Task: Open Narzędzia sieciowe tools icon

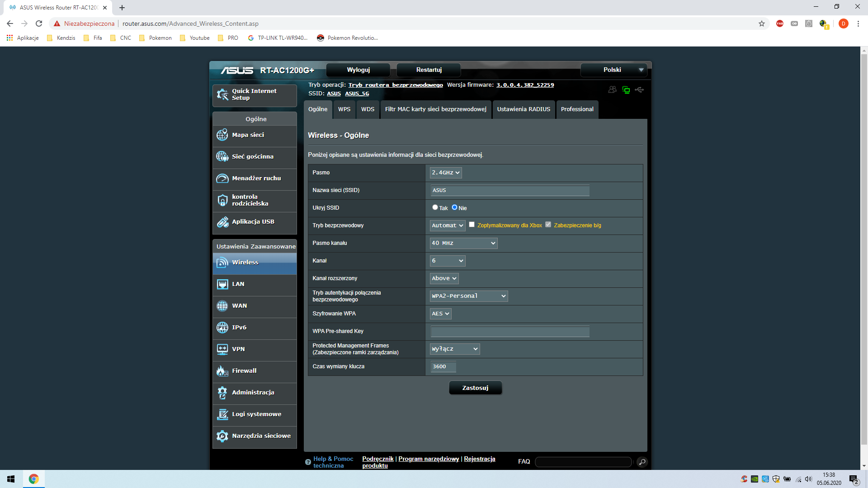Action: 222,436
